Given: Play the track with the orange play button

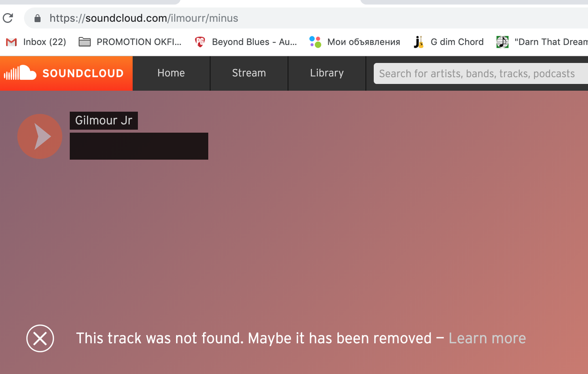Looking at the screenshot, I should click(40, 137).
